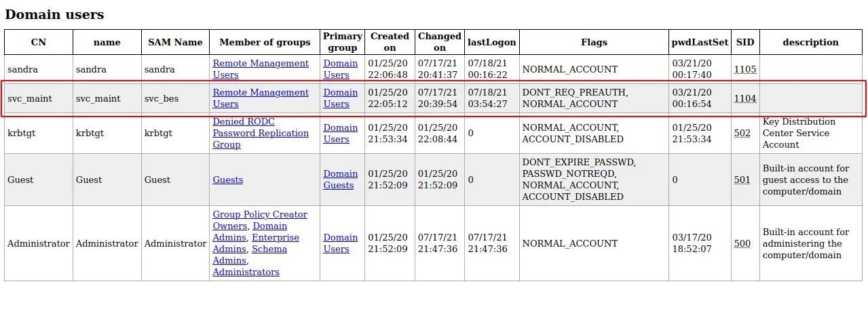Image resolution: width=868 pixels, height=309 pixels.
Task: Click the Domain Admins group link
Action: [x=269, y=226]
